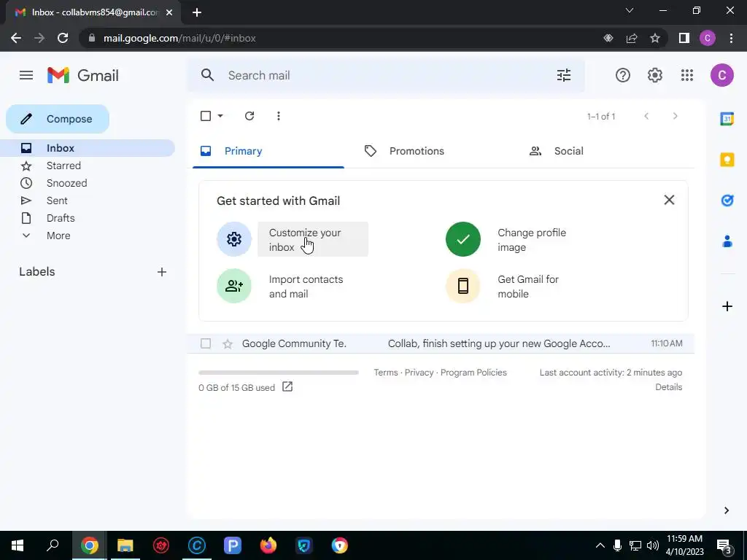The height and width of the screenshot is (560, 747).
Task: Open the Google apps grid
Action: 687,75
